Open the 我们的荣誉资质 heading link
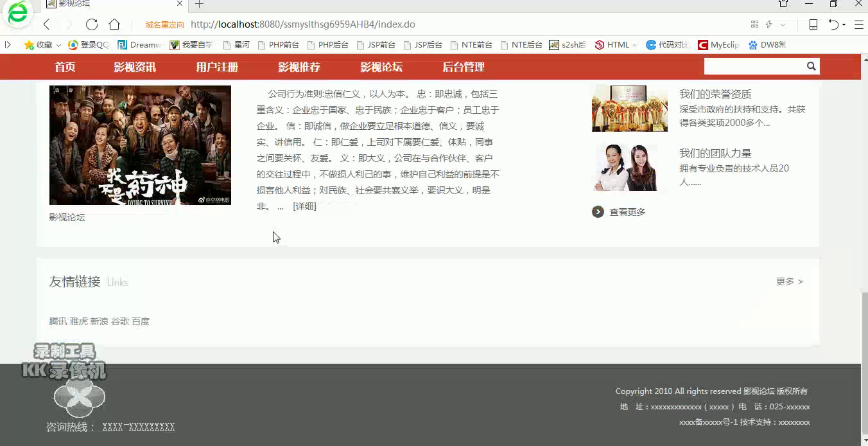This screenshot has width=868, height=446. (715, 94)
